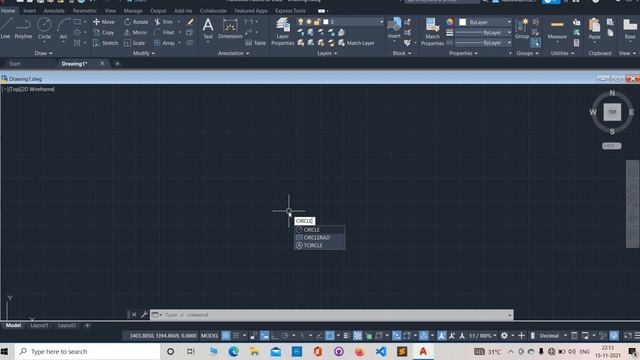
Task: Toggle transparency display in status bar
Action: coord(358,336)
